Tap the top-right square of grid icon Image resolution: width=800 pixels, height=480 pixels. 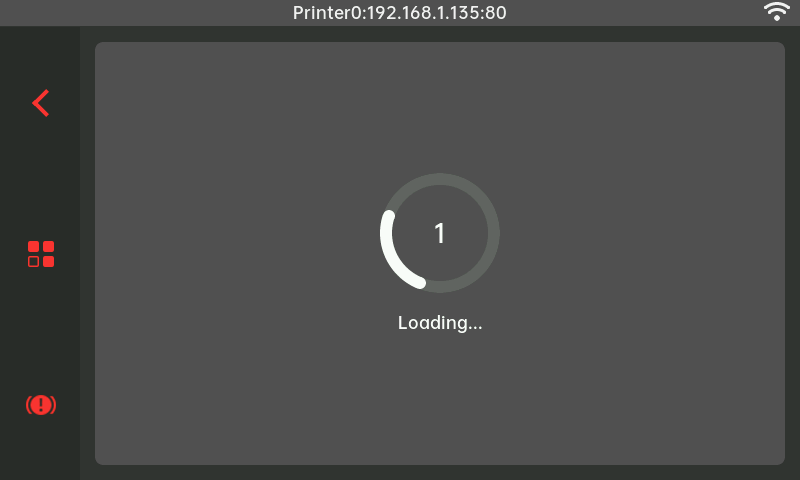click(x=48, y=247)
